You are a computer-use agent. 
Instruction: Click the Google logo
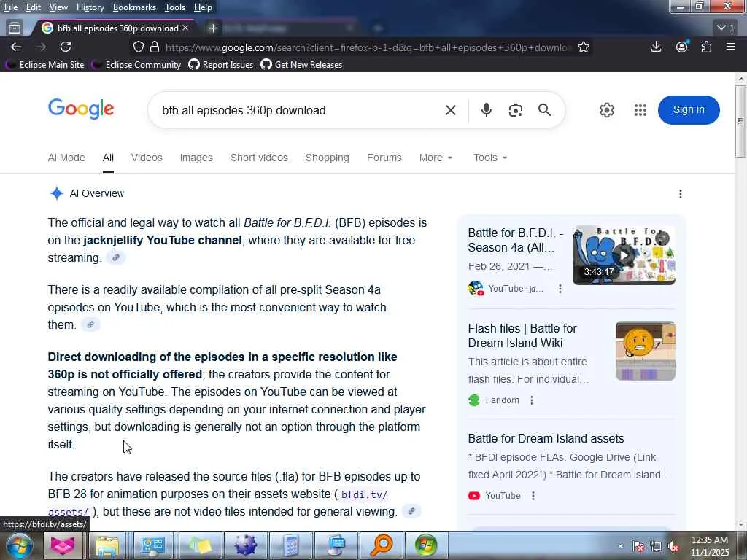81,109
